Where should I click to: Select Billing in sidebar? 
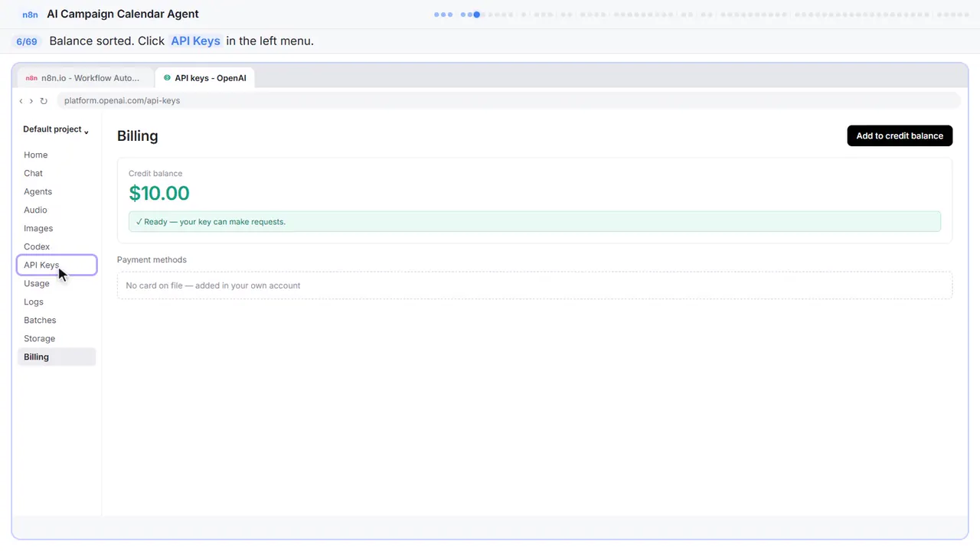(57, 357)
